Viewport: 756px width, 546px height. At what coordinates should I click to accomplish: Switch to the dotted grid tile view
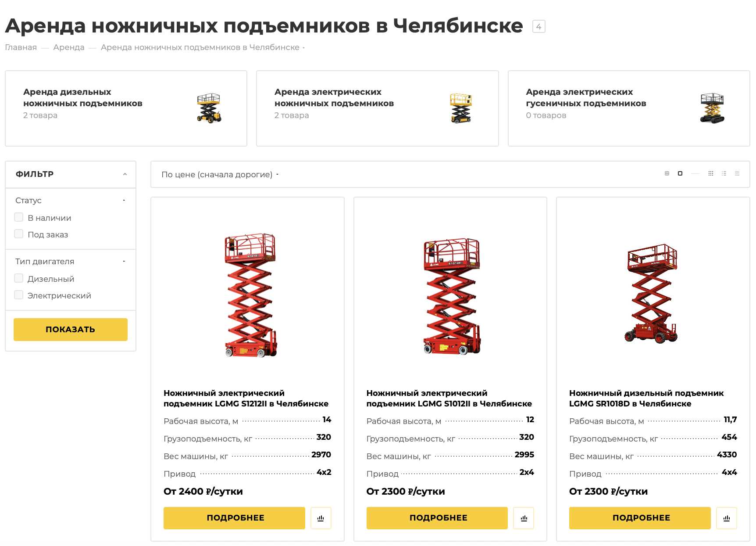711,174
